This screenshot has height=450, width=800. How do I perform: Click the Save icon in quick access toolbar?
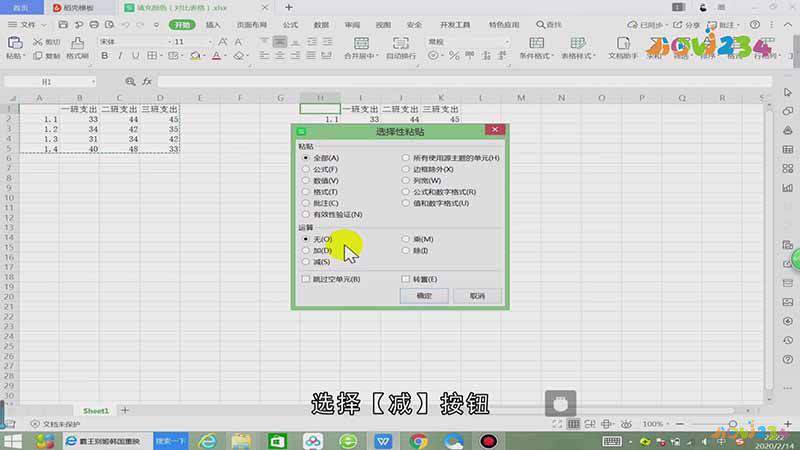pos(63,24)
